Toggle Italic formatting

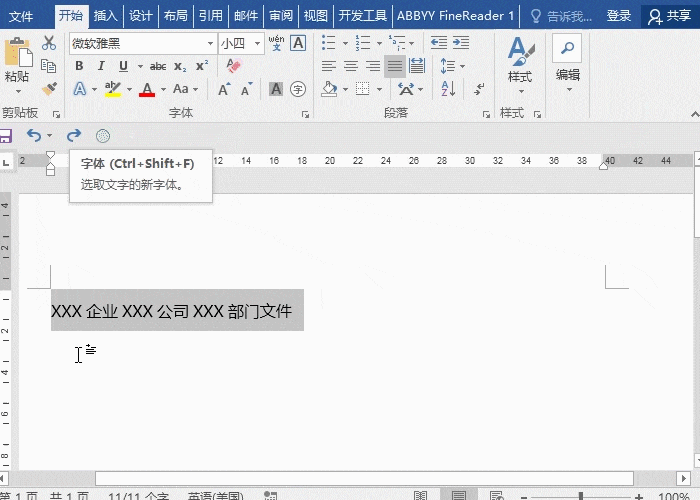pyautogui.click(x=101, y=66)
